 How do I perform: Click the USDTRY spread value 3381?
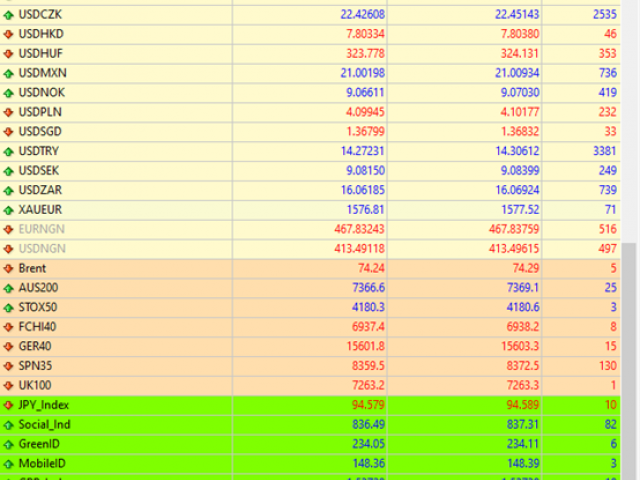pyautogui.click(x=604, y=151)
